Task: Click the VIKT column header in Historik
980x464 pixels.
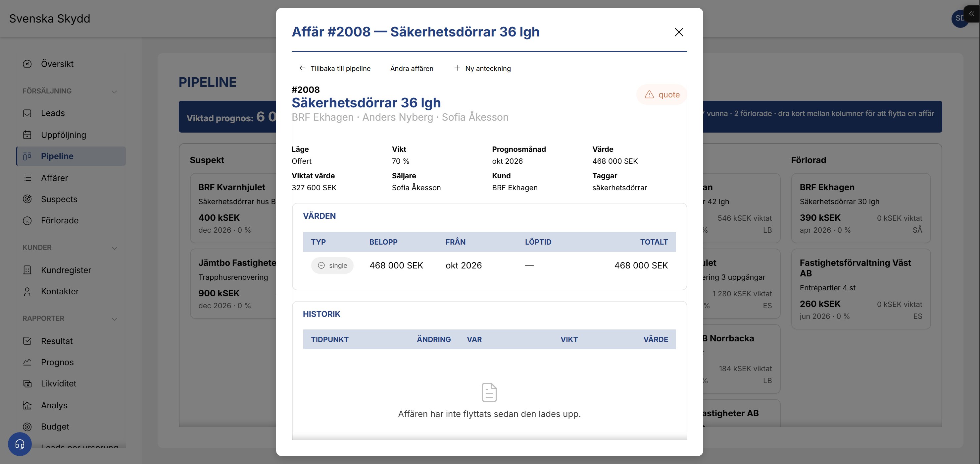Action: [x=569, y=339]
